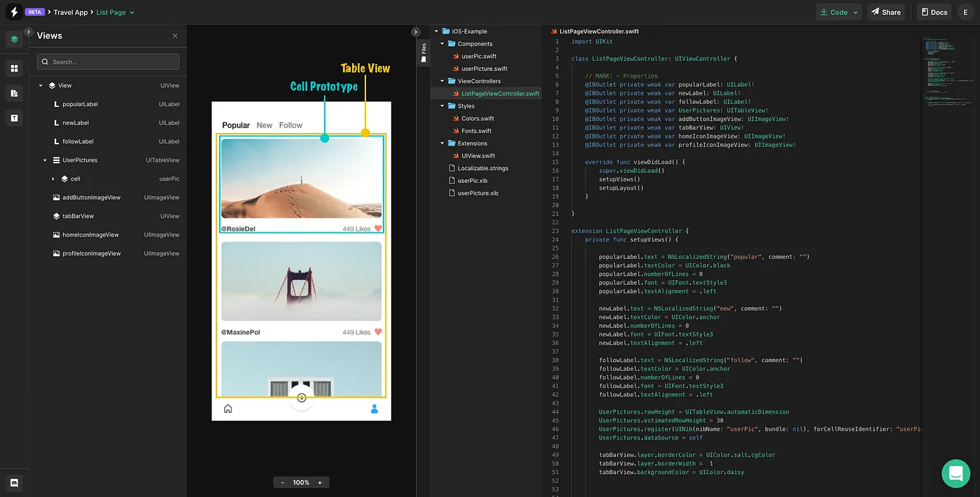Open the Code dropdown button
The image size is (980, 497).
(839, 12)
